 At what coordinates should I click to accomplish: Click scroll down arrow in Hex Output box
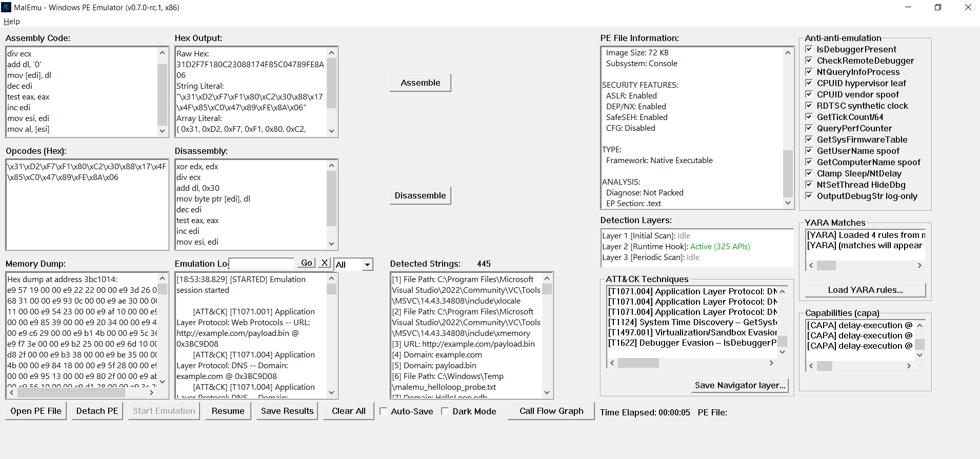click(332, 131)
